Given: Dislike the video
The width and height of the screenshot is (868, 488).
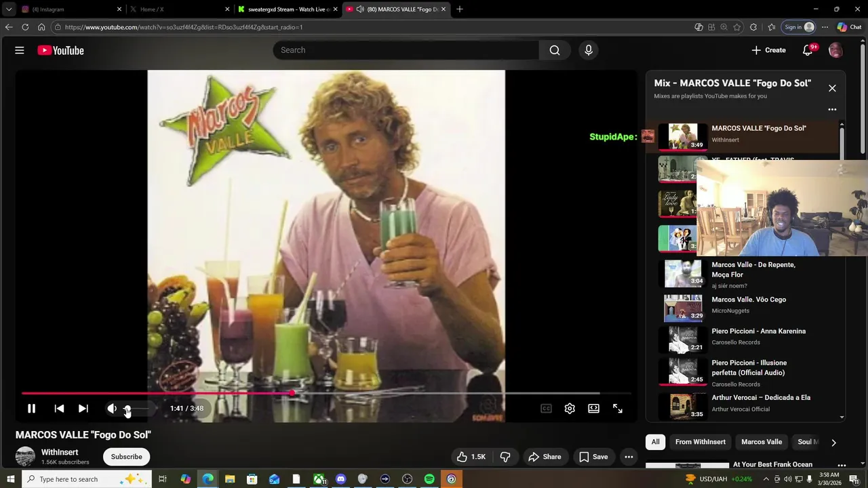Looking at the screenshot, I should pos(505,457).
